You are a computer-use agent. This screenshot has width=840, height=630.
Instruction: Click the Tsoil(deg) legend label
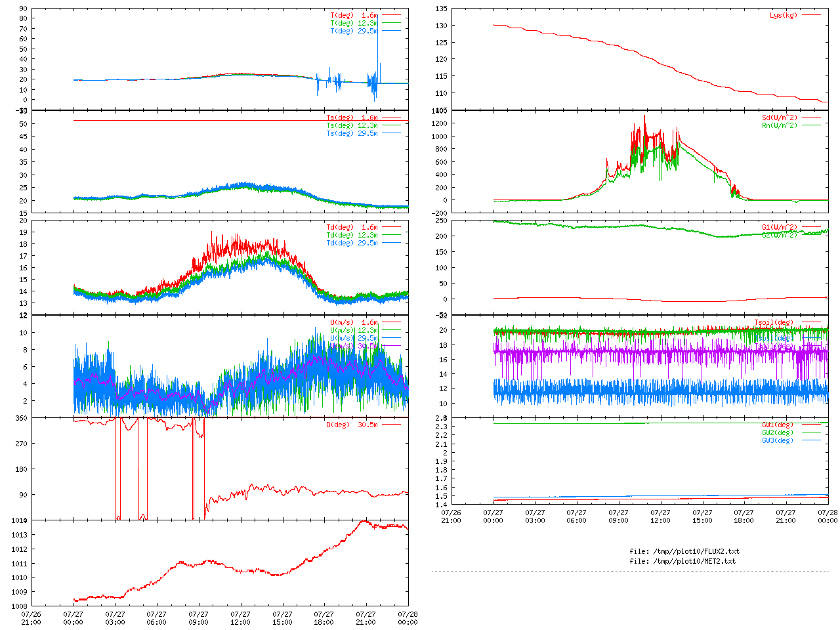point(774,322)
